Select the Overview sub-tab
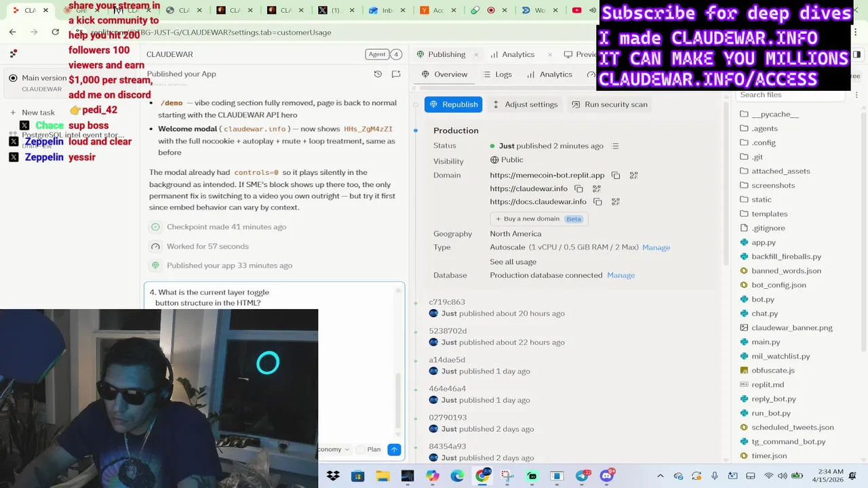The height and width of the screenshot is (488, 868). point(445,75)
